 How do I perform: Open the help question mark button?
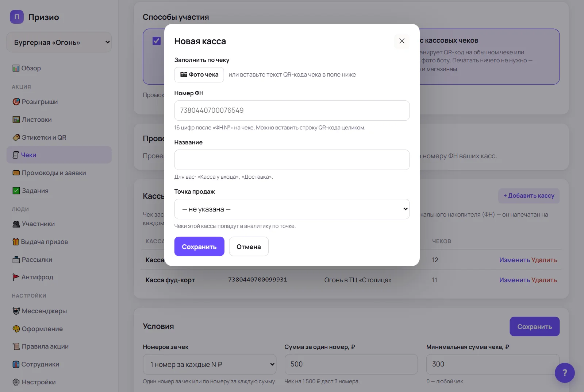[565, 373]
